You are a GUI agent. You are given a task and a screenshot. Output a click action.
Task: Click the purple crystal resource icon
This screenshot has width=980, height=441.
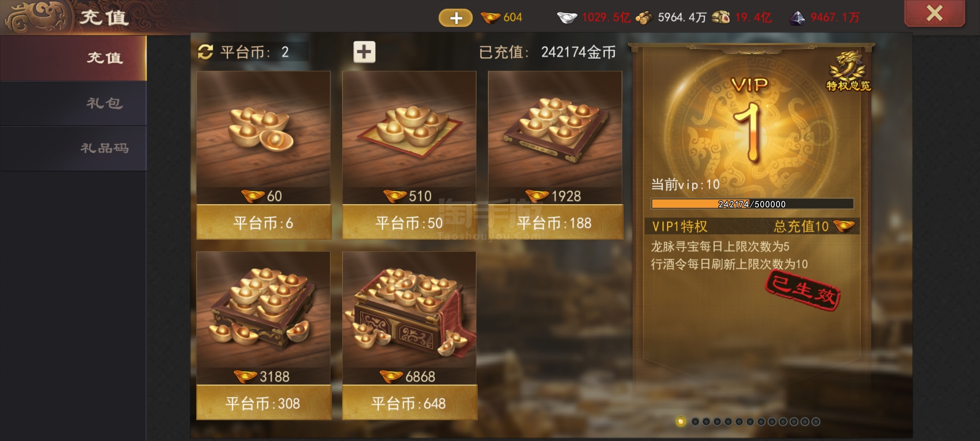coord(797,18)
